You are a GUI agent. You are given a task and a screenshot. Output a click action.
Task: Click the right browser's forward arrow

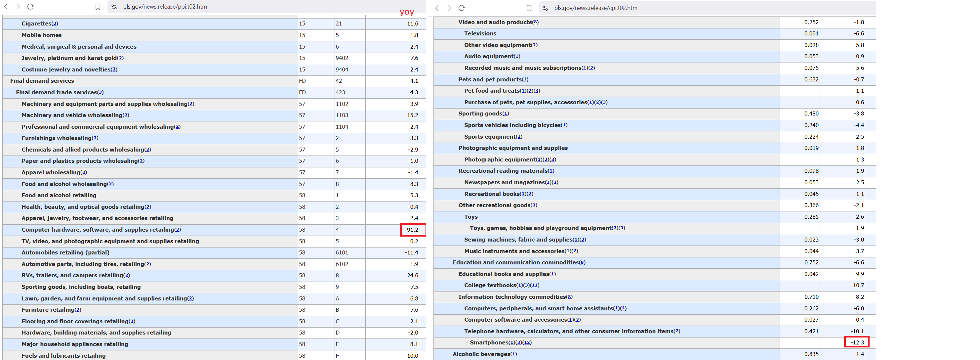[449, 8]
